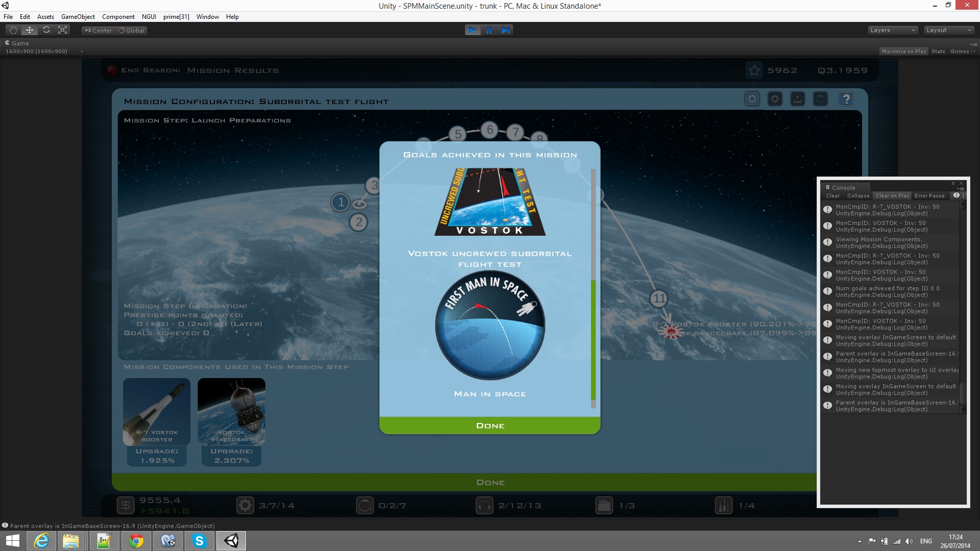Open the GameObject menu
This screenshot has height=551, width=980.
coord(78,17)
